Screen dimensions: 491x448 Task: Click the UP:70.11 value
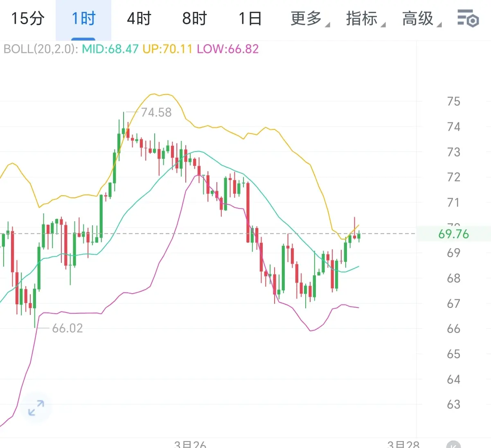click(x=167, y=49)
